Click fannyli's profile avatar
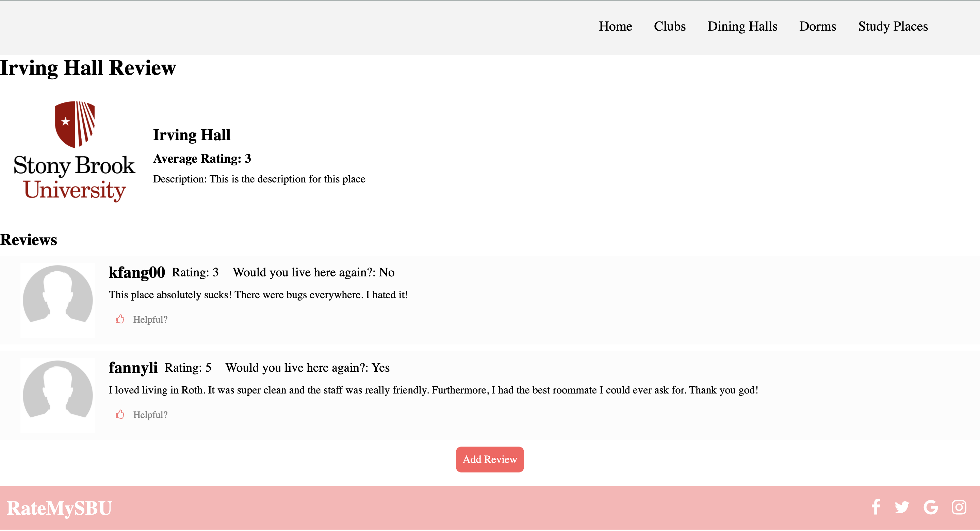 (58, 395)
